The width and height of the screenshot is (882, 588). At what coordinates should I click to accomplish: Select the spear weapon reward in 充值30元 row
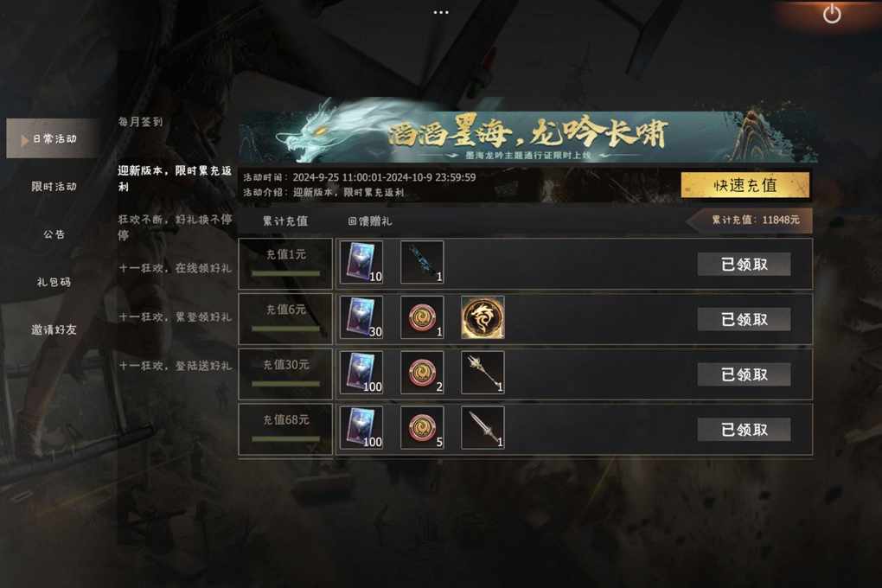483,373
